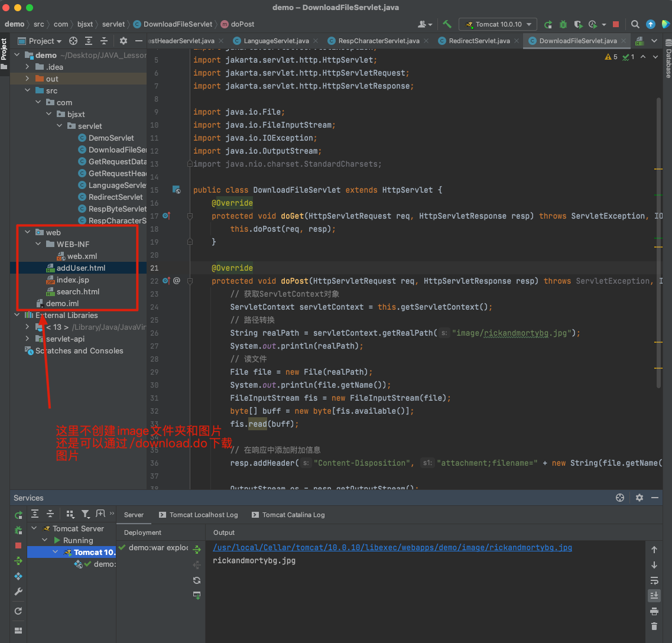Go to next highlighted problem arrow
This screenshot has height=643, width=672.
tap(655, 57)
